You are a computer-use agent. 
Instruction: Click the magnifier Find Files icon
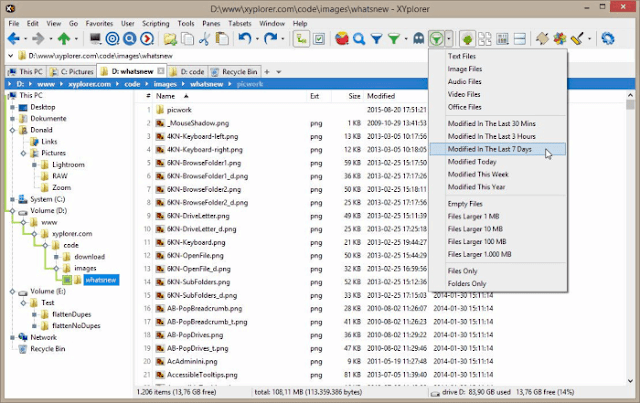[359, 39]
